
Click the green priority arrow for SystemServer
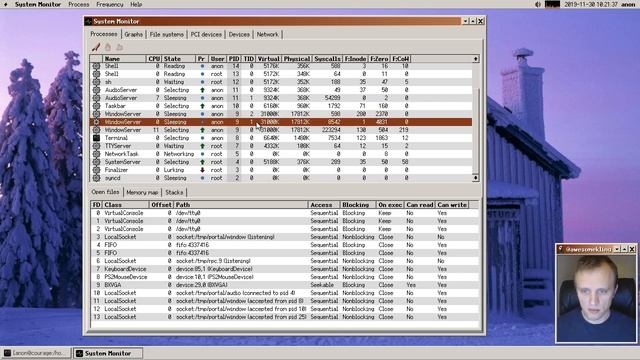click(202, 162)
